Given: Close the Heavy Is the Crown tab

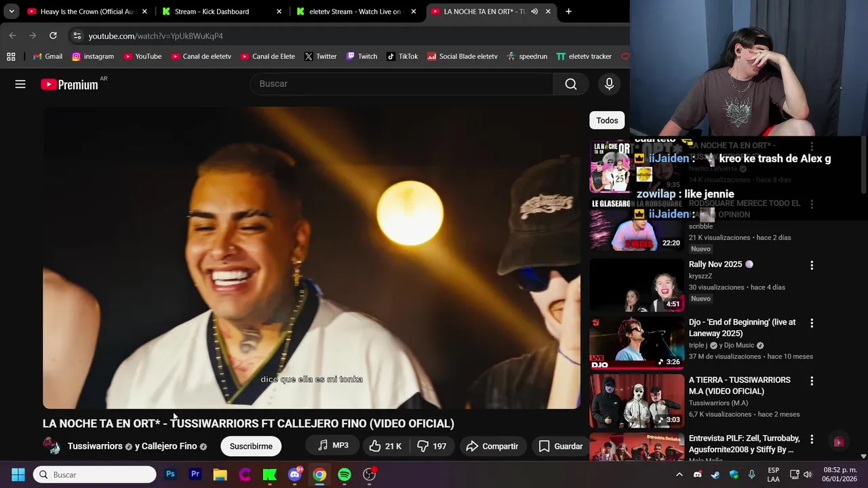Looking at the screenshot, I should pyautogui.click(x=144, y=12).
